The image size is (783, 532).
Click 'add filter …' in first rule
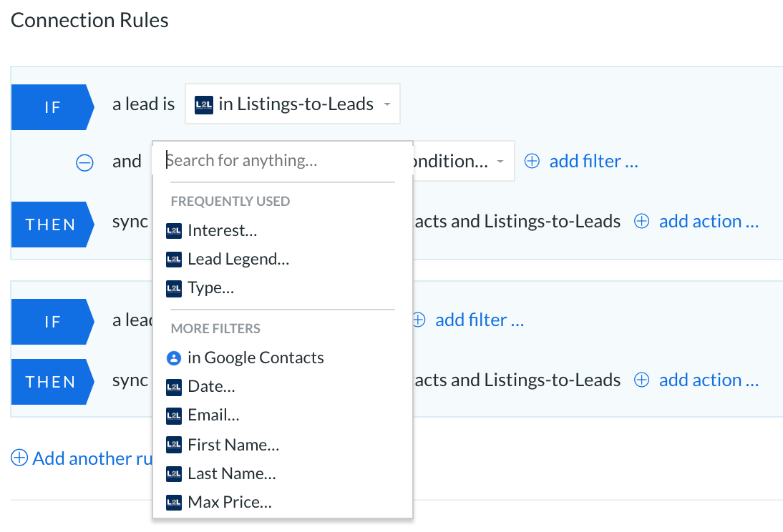[594, 161]
